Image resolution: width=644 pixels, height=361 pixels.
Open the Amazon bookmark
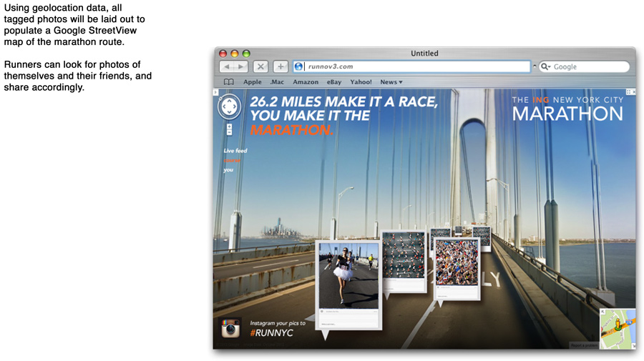tap(306, 82)
